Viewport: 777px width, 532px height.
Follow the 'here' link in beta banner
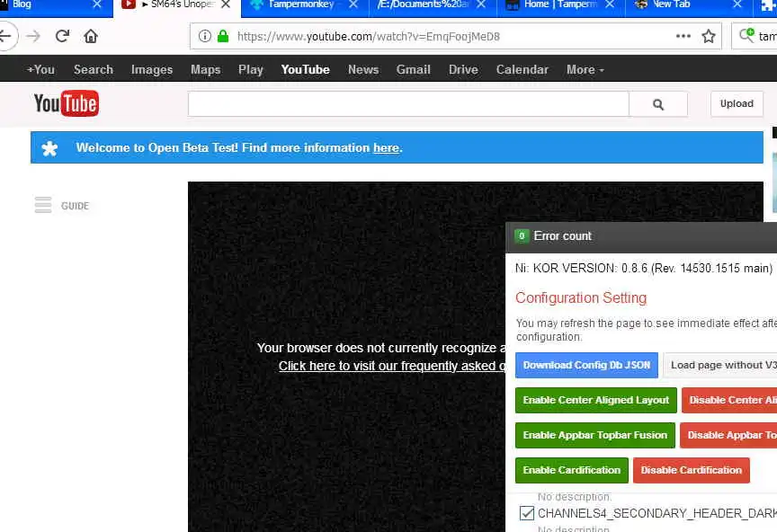coord(386,148)
